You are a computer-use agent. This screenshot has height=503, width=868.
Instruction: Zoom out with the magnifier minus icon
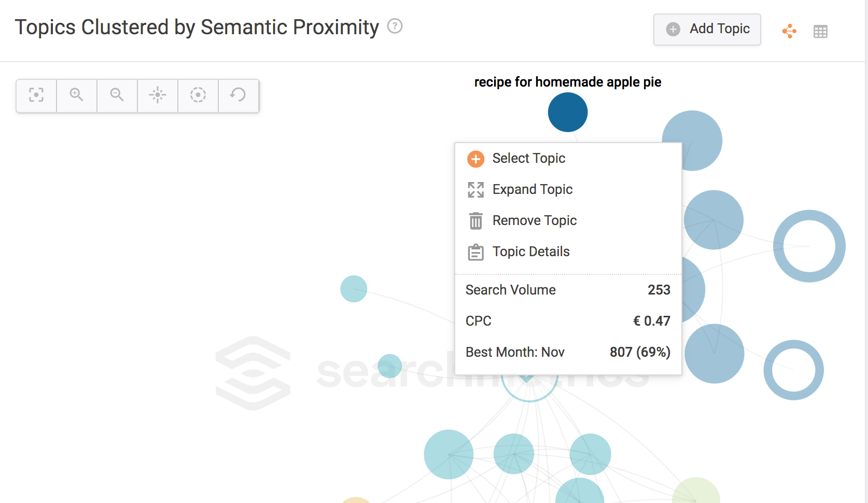(117, 95)
